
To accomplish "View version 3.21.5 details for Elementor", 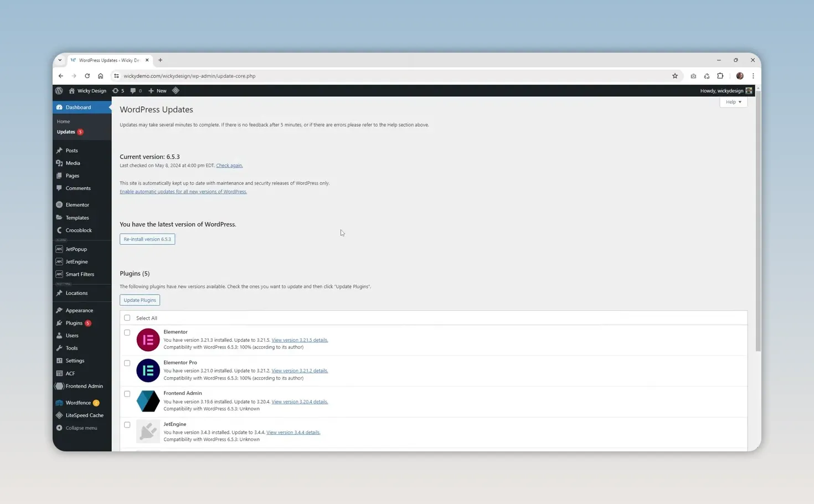I will point(300,340).
